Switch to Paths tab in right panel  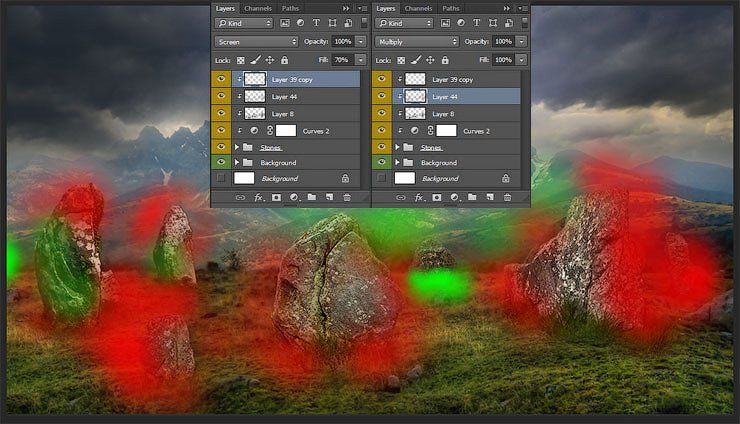tap(450, 8)
